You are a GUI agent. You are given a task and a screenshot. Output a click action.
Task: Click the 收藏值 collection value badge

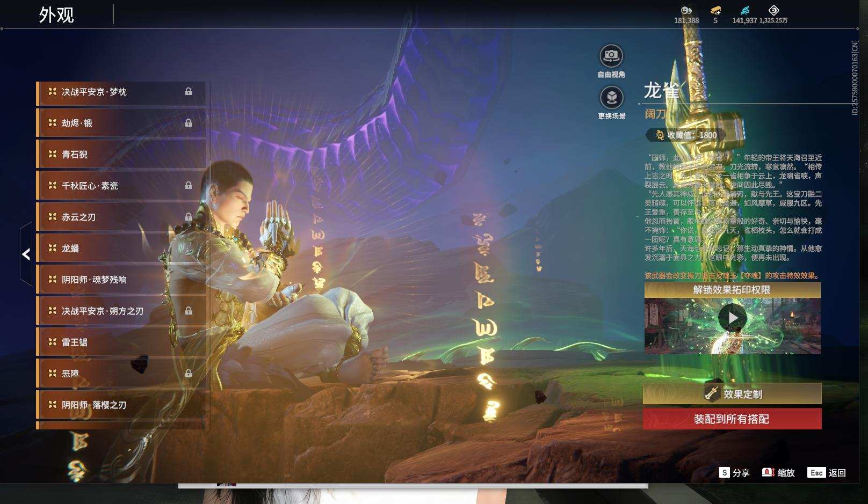point(686,135)
